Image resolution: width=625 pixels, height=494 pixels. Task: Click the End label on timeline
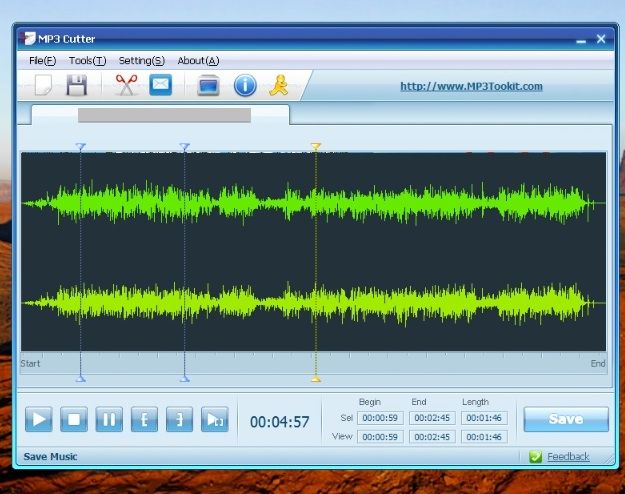coord(598,363)
